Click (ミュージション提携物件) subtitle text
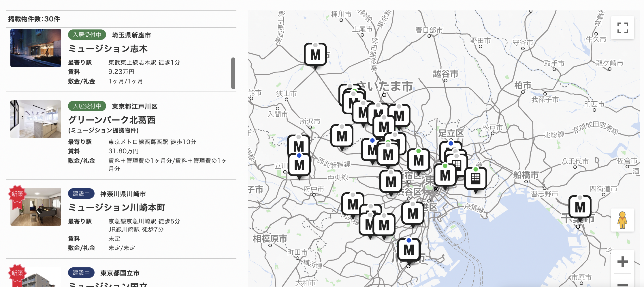Image resolution: width=644 pixels, height=287 pixels. tap(103, 131)
